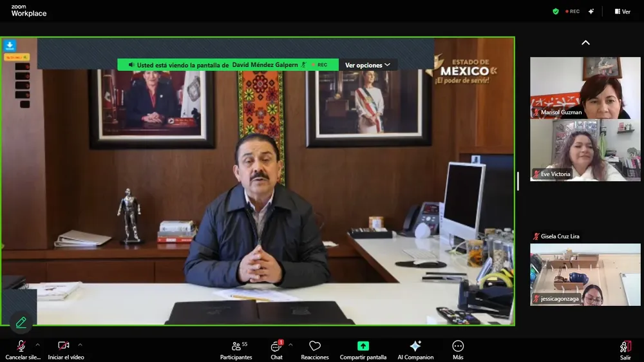Viewport: 644px width, 362px height.
Task: Click the AI sparkle icon in top bar
Action: [x=591, y=12]
